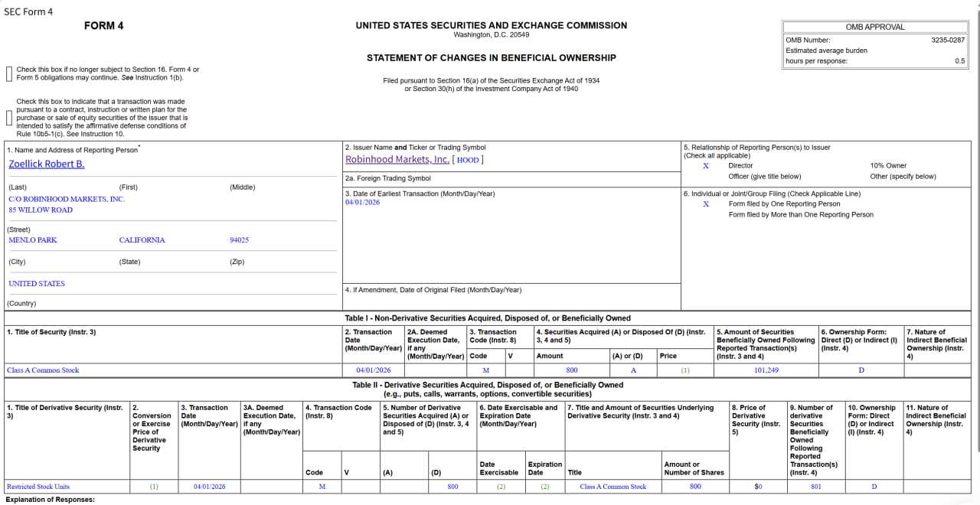The width and height of the screenshot is (980, 505).
Task: Click the X beside Form filed by One Reporting Person
Action: (x=706, y=204)
